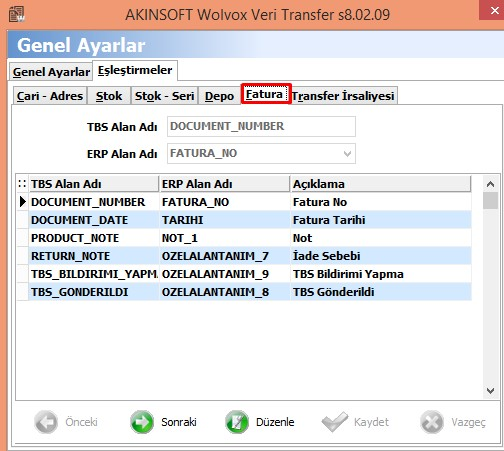Screen dimensions: 504x451
Task: Click the OZELALANTANIM_8 cell
Action: (225, 292)
